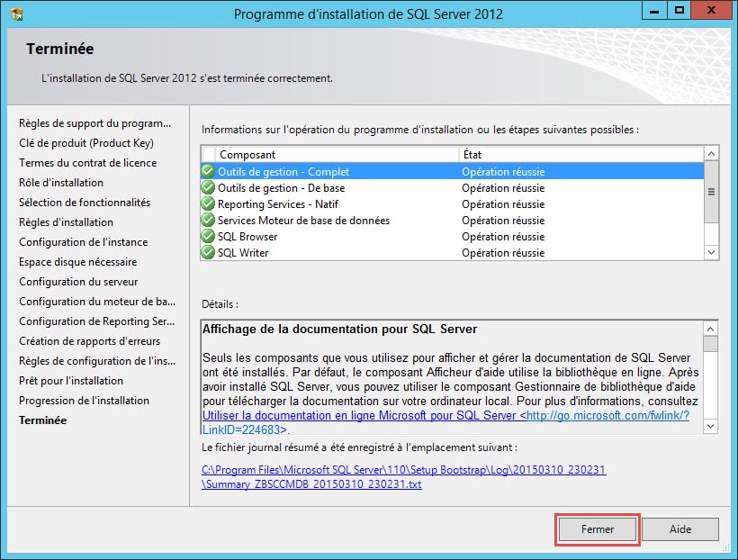Click step 'Création de rapports d'erreurs'
Viewport: 738px width, 560px height.
[89, 341]
